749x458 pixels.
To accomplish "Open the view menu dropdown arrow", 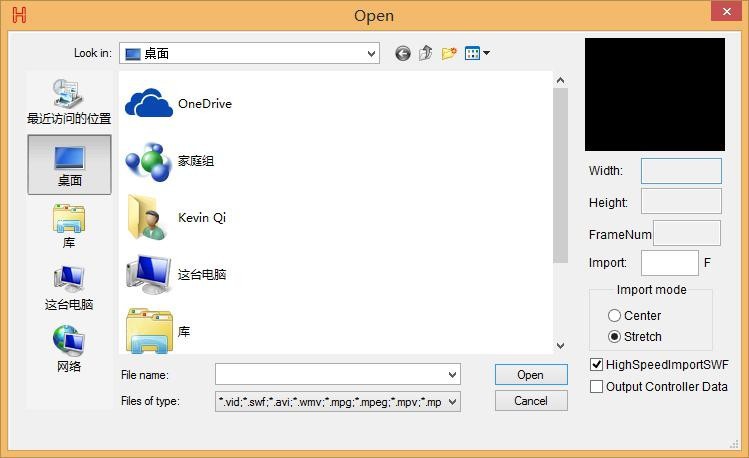I will tap(486, 53).
